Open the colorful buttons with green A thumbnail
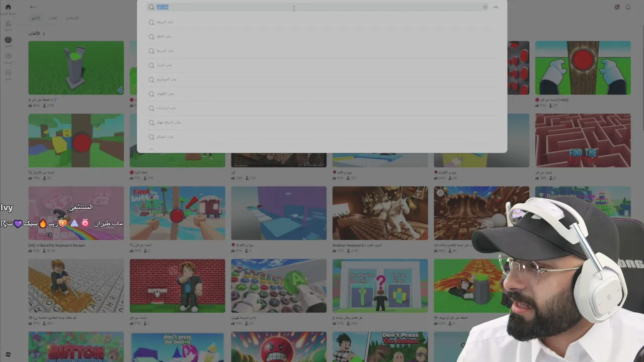The height and width of the screenshot is (362, 644). pos(279,286)
